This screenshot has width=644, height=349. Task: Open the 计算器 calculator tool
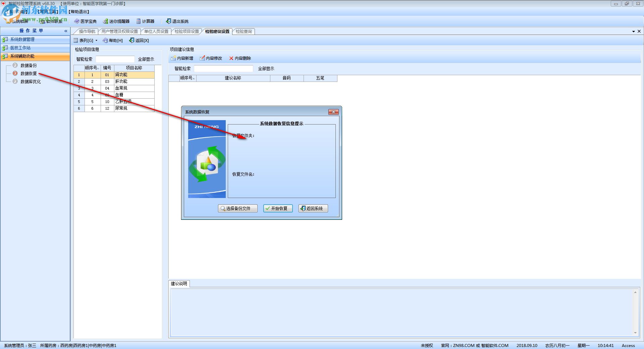(145, 21)
